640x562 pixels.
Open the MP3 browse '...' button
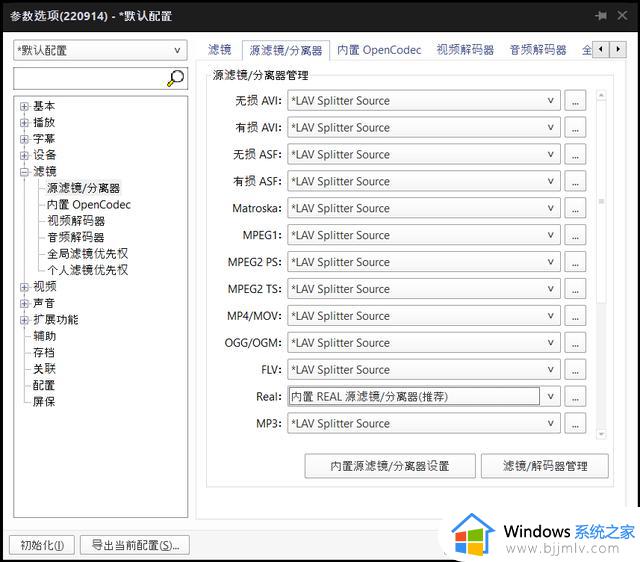click(575, 424)
